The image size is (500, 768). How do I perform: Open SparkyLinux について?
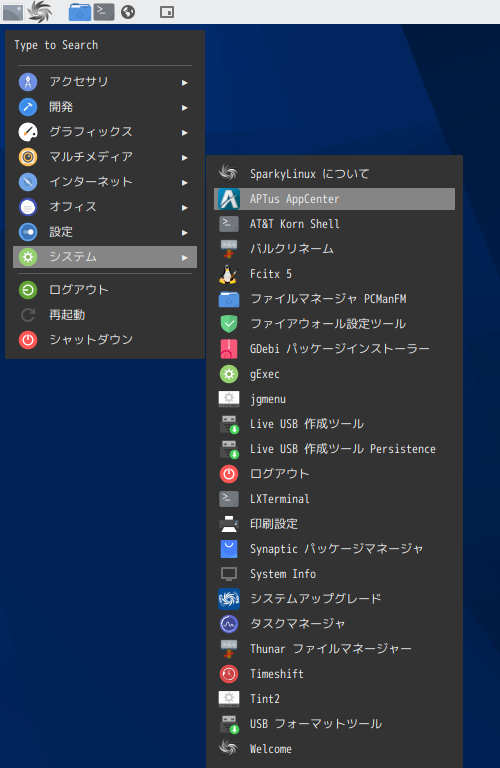334,174
